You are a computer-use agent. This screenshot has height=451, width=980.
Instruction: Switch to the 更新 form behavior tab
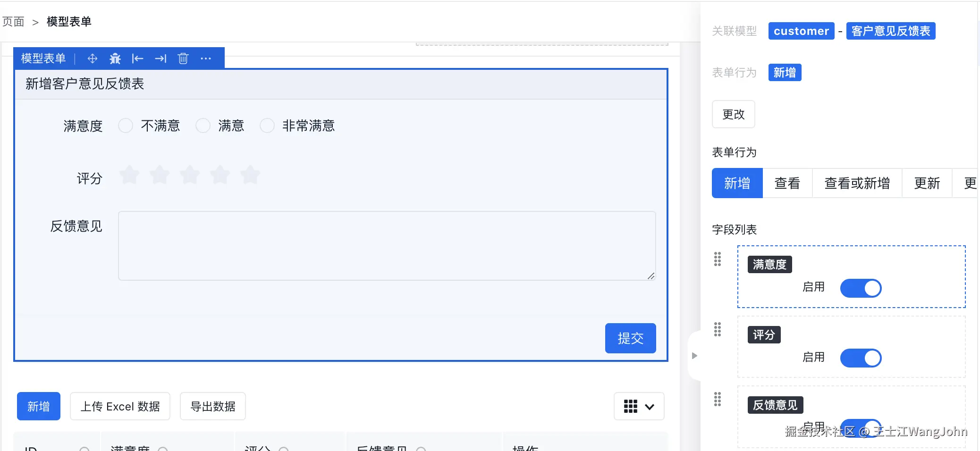(926, 183)
